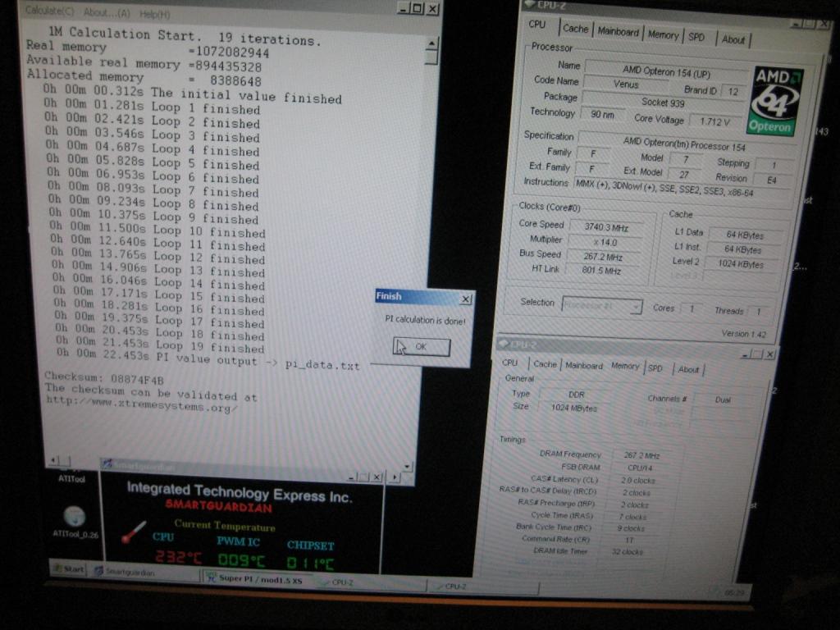The image size is (840, 630).
Task: Click the L1 Data 64 KBytes field
Action: point(745,235)
